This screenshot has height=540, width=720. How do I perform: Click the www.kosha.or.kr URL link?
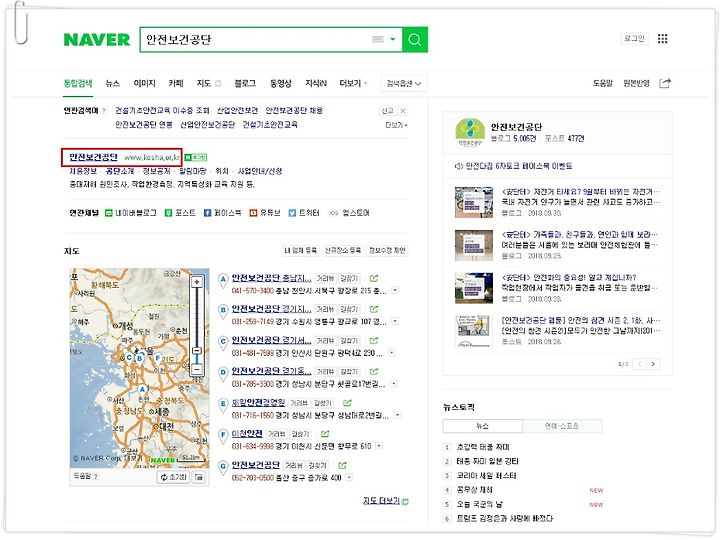[x=152, y=158]
